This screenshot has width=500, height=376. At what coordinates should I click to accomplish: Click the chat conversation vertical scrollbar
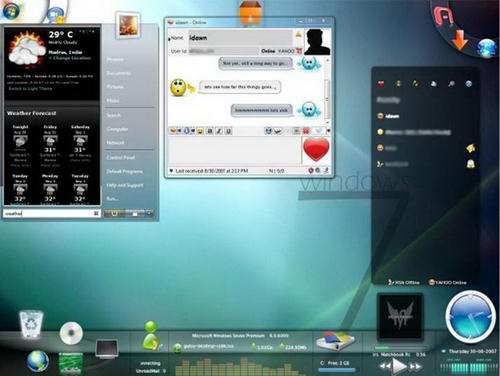point(327,90)
